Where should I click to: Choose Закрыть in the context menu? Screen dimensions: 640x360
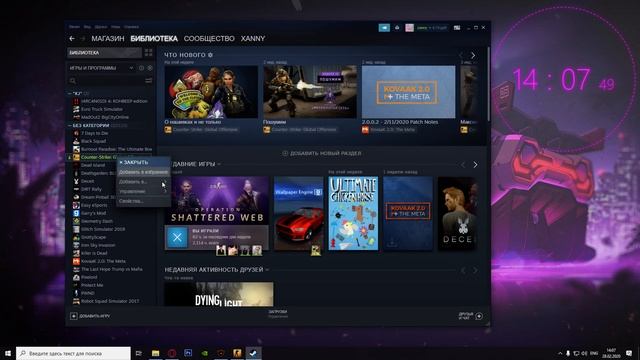pos(143,162)
